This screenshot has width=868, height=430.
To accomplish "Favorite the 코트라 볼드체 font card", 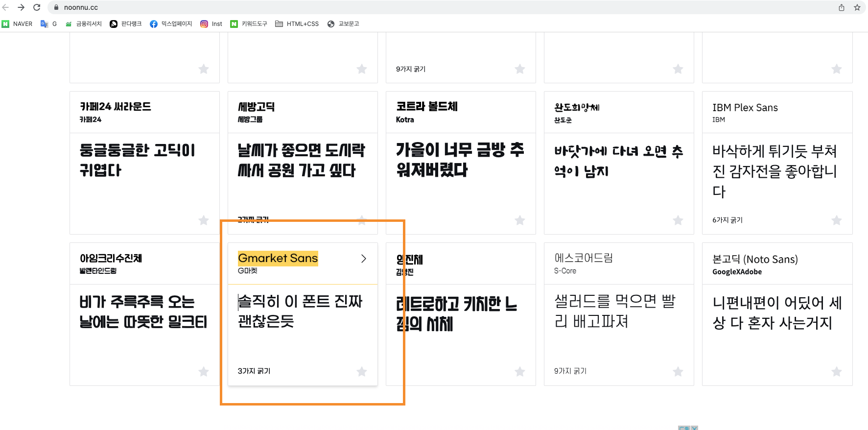I will pyautogui.click(x=520, y=220).
